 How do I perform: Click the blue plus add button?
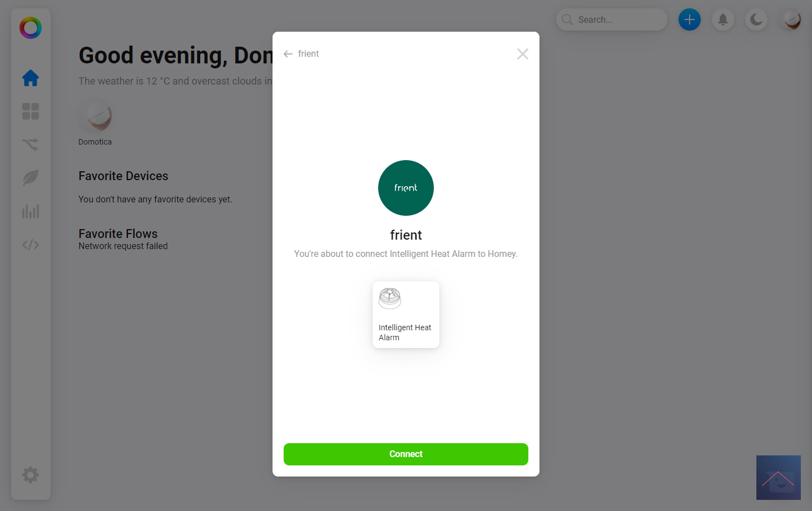pyautogui.click(x=690, y=19)
